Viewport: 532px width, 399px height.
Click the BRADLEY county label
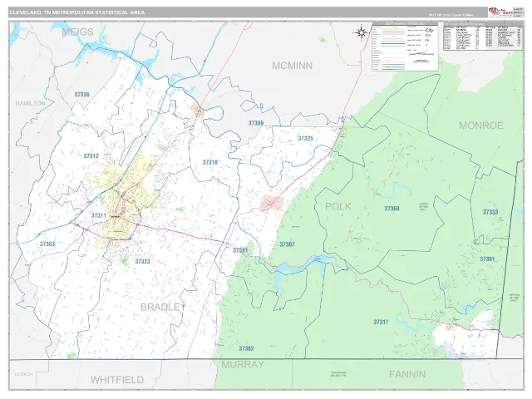(163, 307)
